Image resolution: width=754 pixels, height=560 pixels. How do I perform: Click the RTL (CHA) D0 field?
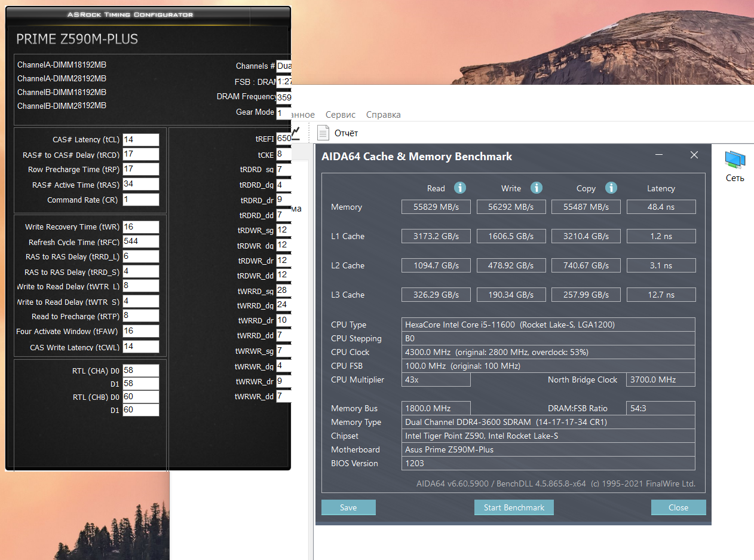141,371
